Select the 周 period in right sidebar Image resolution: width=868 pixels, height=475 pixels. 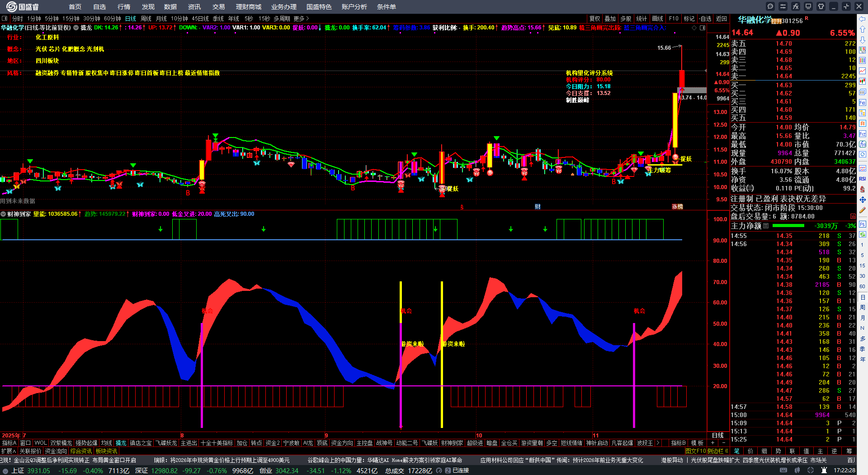[863, 308]
